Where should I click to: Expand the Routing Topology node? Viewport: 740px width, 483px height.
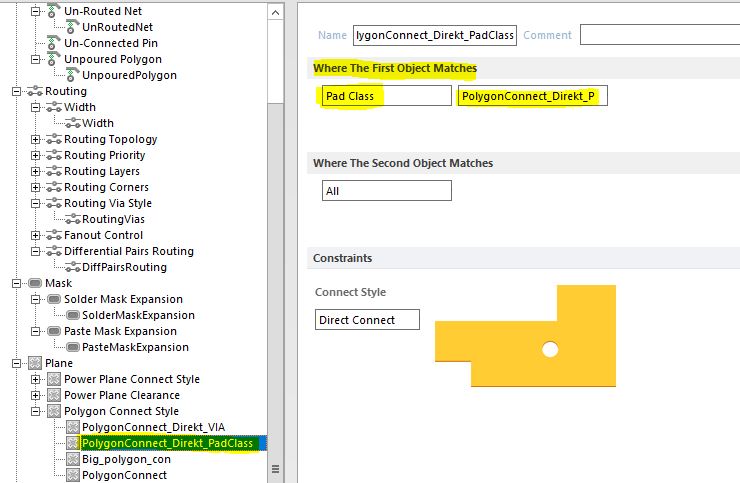click(35, 139)
